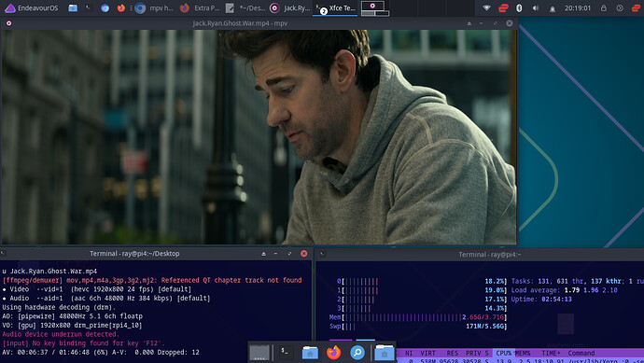Click the 'Audio device underrun detected.' message
This screenshot has height=363, width=644.
(x=60, y=334)
